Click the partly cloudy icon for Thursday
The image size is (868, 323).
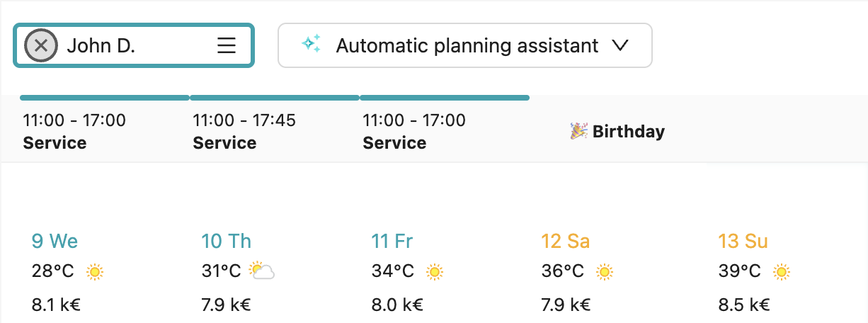tap(262, 271)
